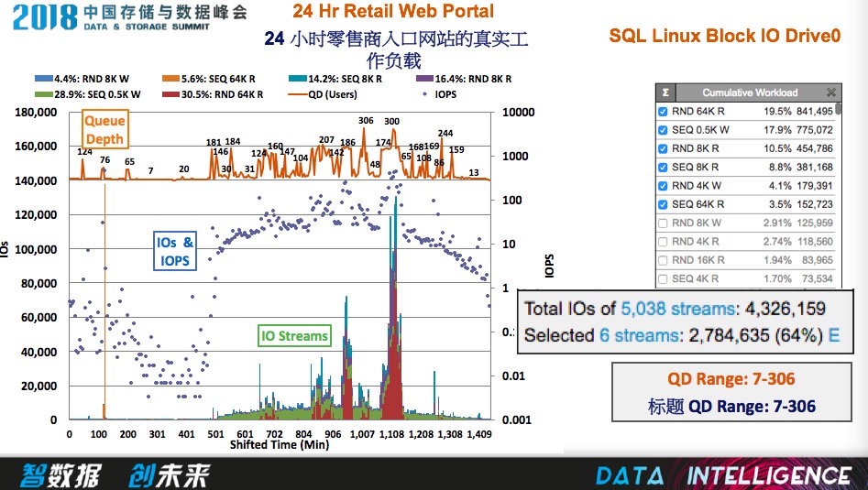Screen dimensions: 868x490
Task: Enable the SEQ 4K R stream checkbox
Action: click(663, 278)
